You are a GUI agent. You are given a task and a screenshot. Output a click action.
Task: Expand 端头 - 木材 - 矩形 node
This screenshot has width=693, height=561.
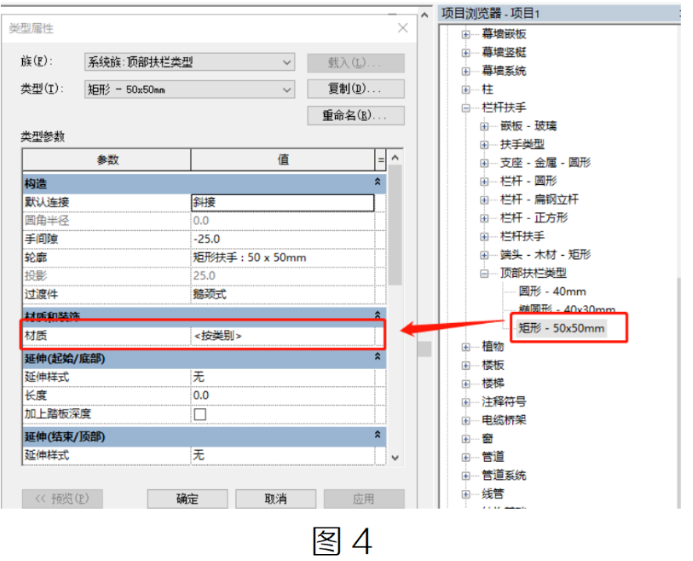coord(484,255)
